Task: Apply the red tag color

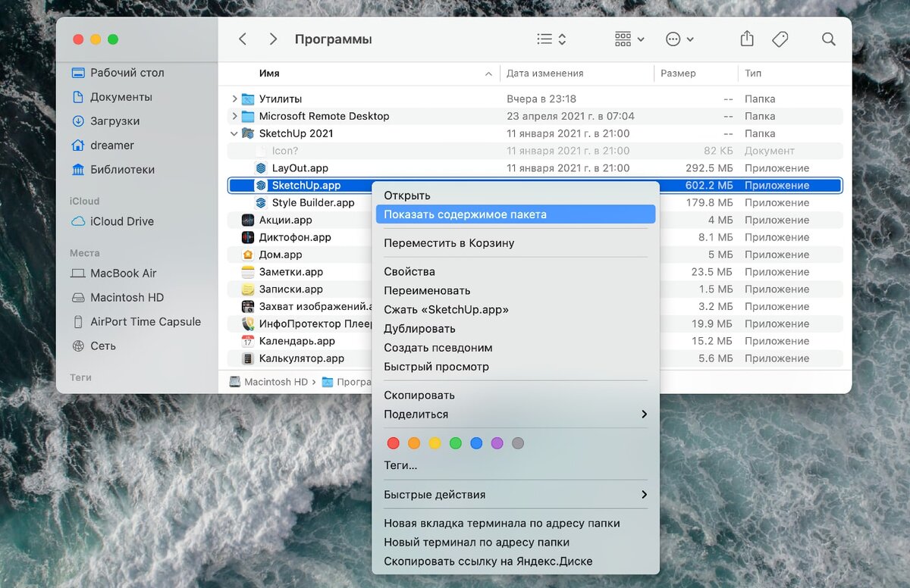Action: [x=393, y=443]
